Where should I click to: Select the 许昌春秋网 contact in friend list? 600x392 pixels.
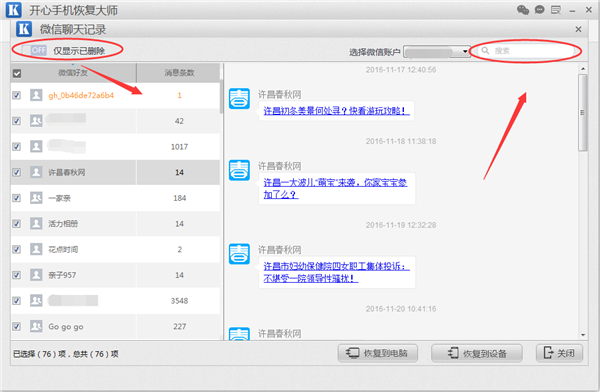coord(67,172)
